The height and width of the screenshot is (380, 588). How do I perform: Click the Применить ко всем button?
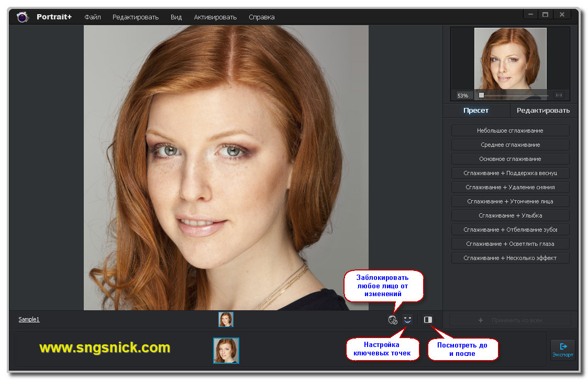(x=510, y=320)
